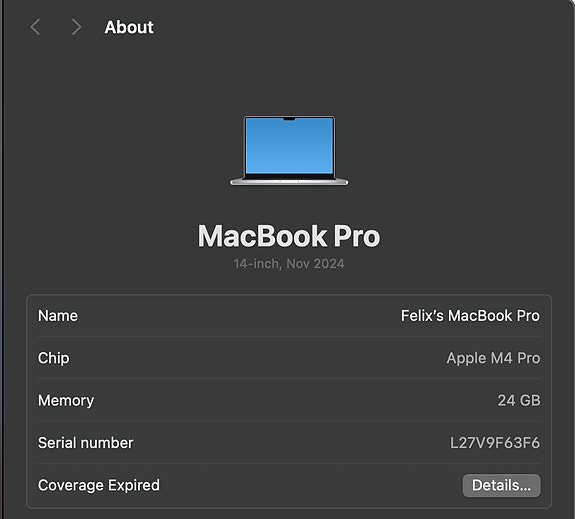This screenshot has width=575, height=519.
Task: Edit the Felix's MacBook Pro name field
Action: click(x=470, y=316)
